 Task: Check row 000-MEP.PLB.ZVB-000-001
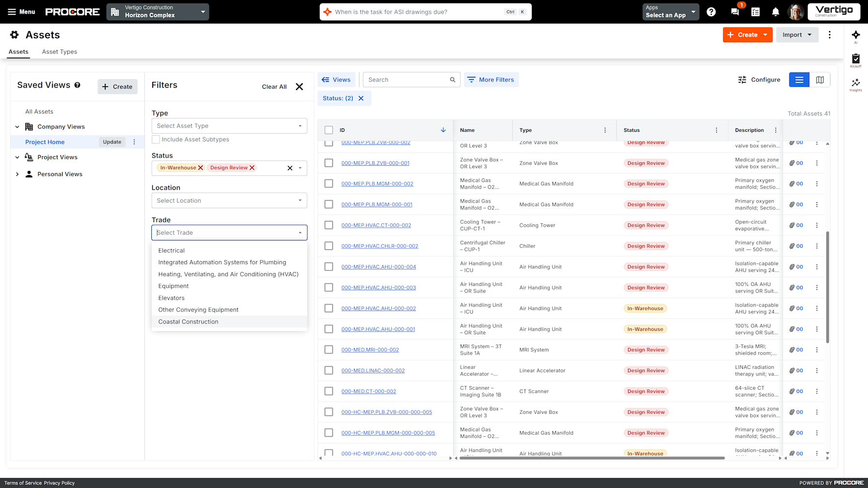(x=329, y=163)
